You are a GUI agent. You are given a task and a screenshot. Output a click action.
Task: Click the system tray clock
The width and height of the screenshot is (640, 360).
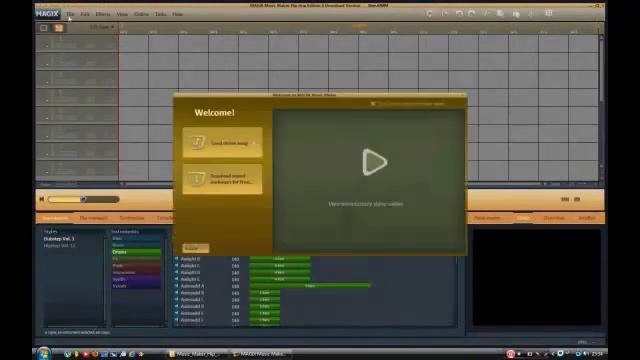tap(597, 354)
